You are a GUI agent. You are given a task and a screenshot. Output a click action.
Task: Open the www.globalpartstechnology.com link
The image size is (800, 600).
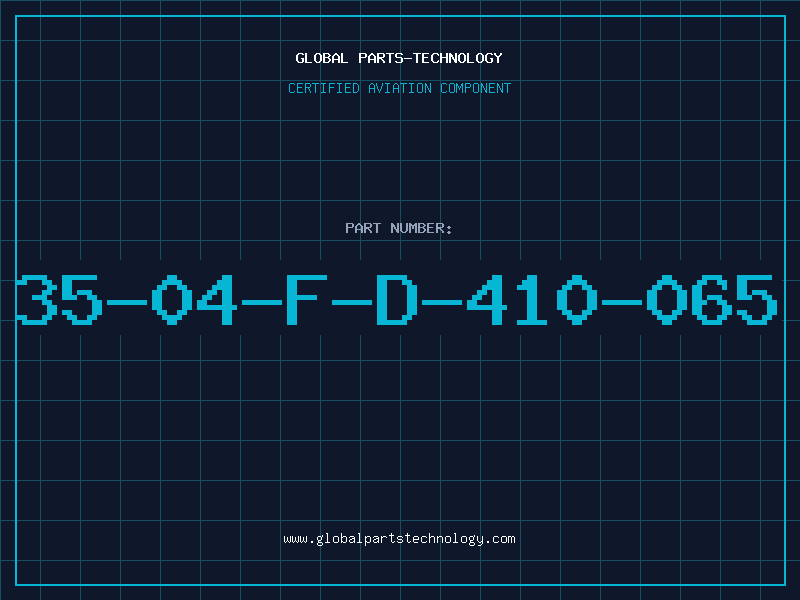pyautogui.click(x=399, y=539)
